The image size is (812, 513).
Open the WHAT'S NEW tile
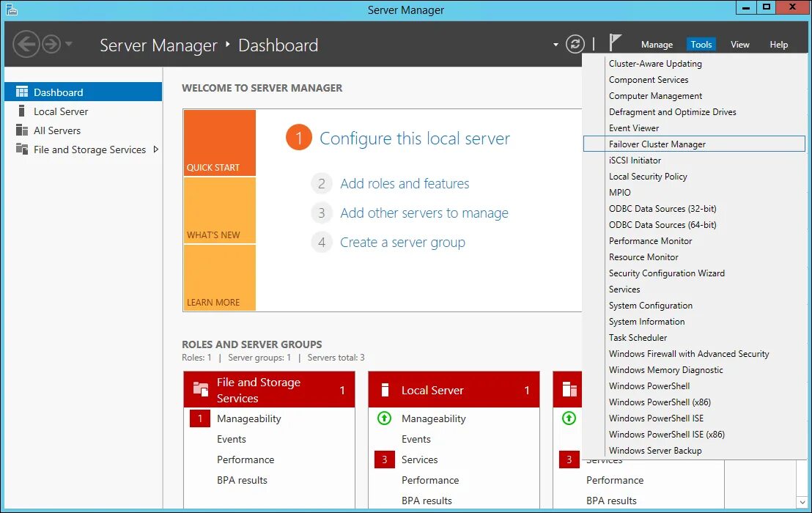(220, 210)
